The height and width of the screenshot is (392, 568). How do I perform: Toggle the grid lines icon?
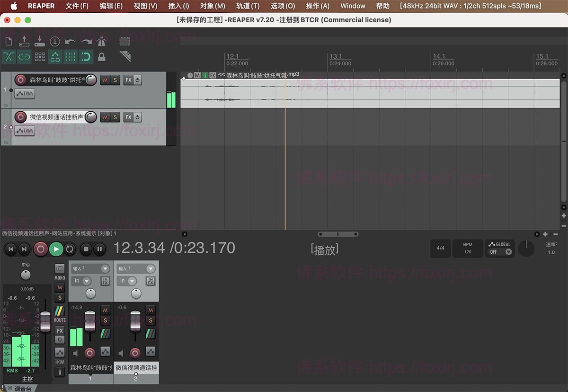71,57
